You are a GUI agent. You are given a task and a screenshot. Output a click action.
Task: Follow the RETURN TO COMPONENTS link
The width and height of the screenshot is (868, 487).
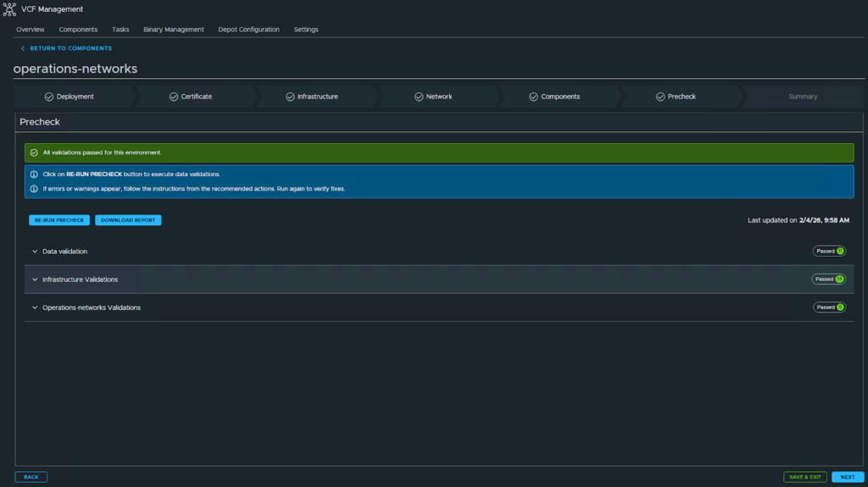pos(71,49)
